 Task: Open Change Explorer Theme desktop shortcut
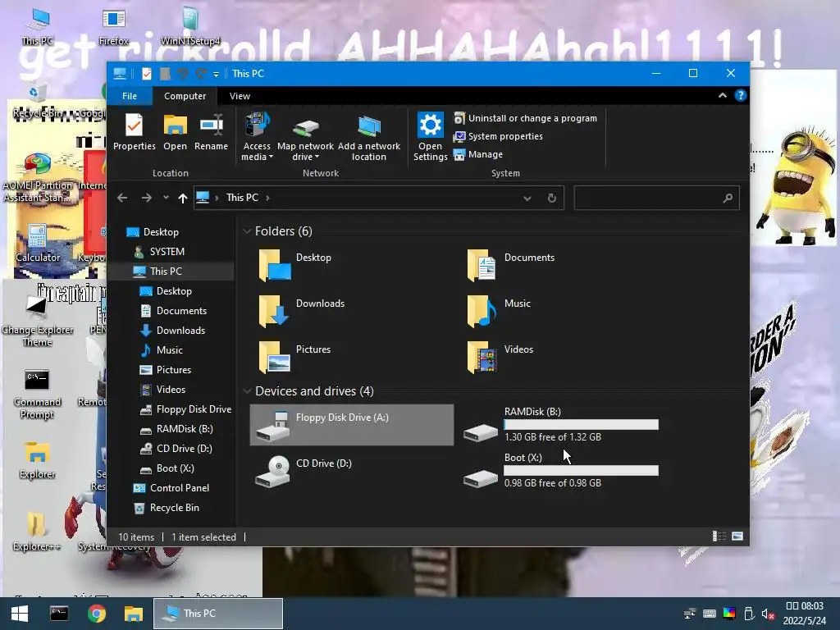(x=37, y=322)
